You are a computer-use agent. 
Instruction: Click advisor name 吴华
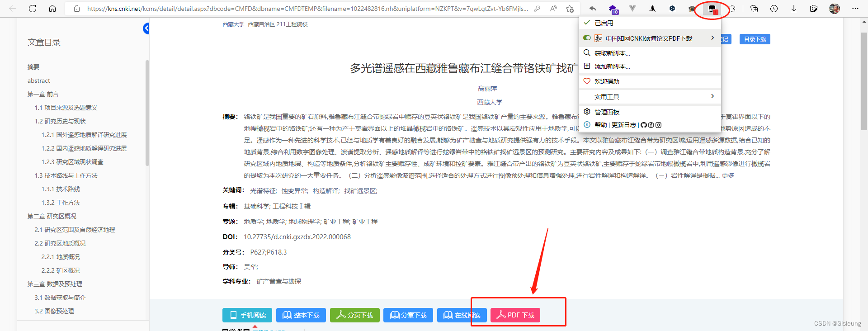pyautogui.click(x=251, y=267)
